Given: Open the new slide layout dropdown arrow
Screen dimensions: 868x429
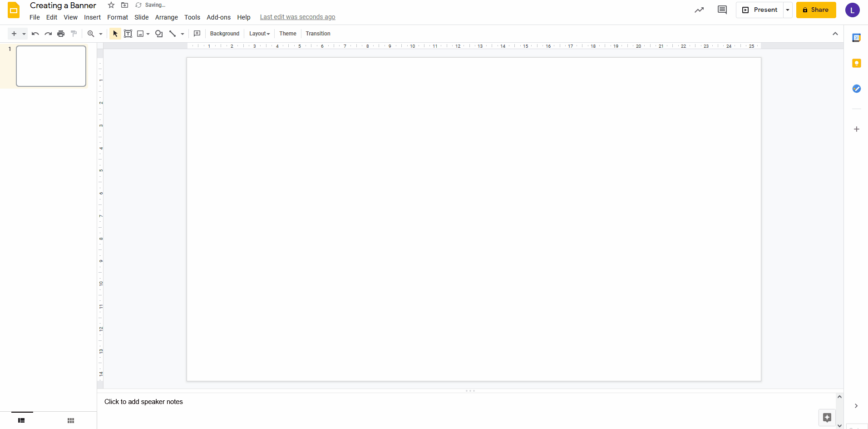Looking at the screenshot, I should pos(24,33).
